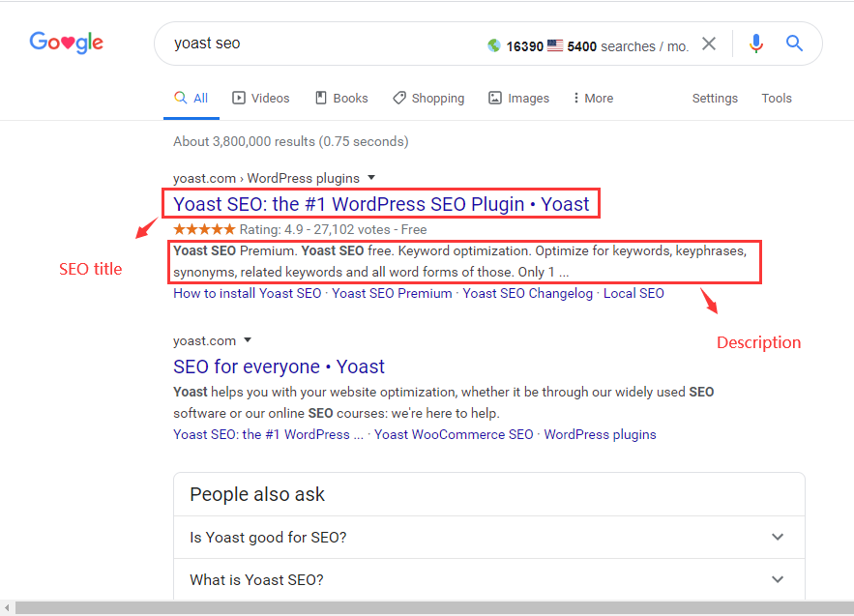The width and height of the screenshot is (854, 616).
Task: Click the Books tab icon
Action: pyautogui.click(x=321, y=98)
